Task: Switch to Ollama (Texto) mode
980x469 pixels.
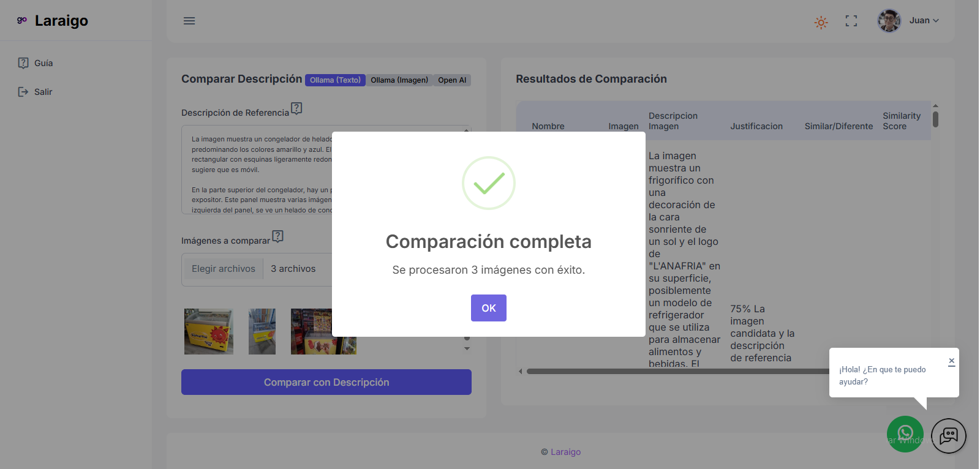Action: [335, 80]
